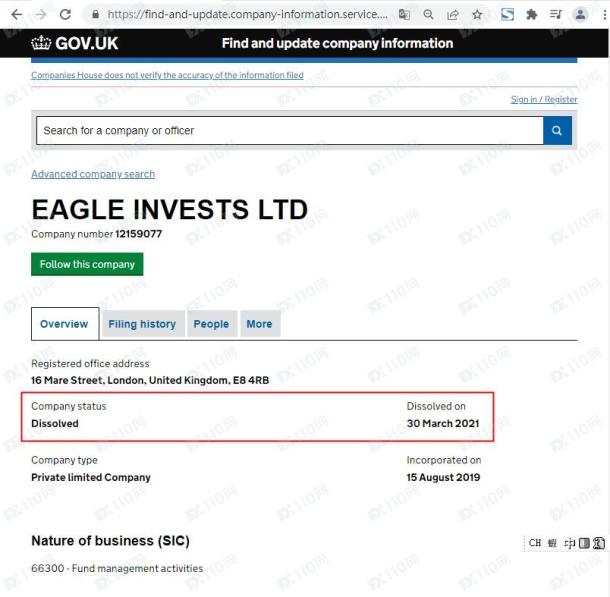
Task: Click the browser forward arrow
Action: click(41, 15)
